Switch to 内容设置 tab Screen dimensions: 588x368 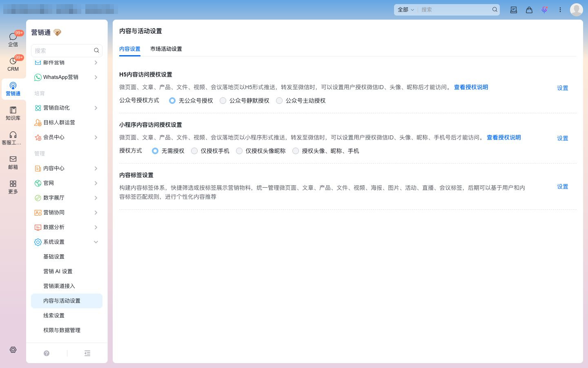130,49
